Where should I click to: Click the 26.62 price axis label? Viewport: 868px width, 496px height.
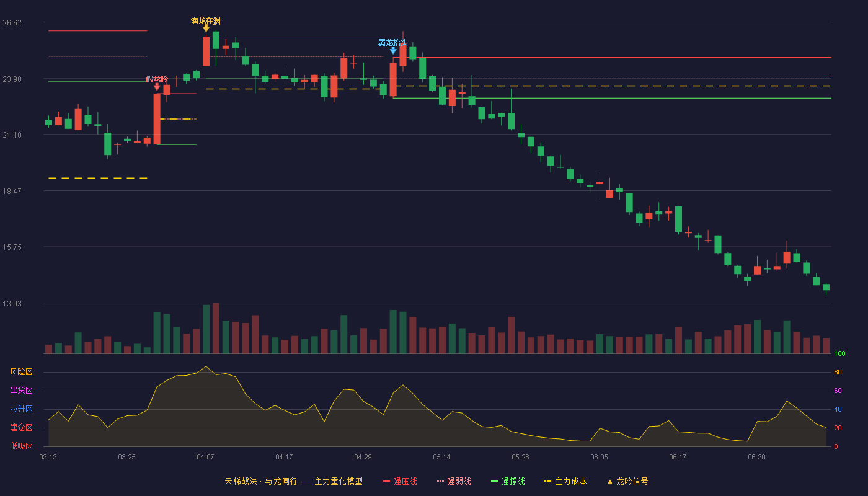pyautogui.click(x=12, y=23)
